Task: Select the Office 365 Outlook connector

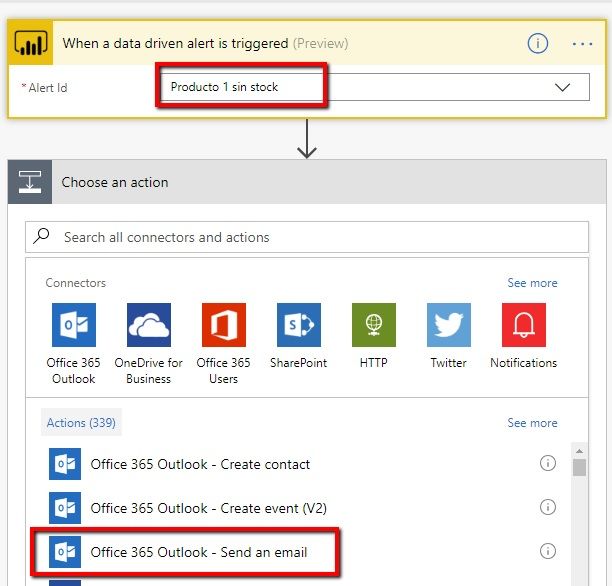Action: 73,344
